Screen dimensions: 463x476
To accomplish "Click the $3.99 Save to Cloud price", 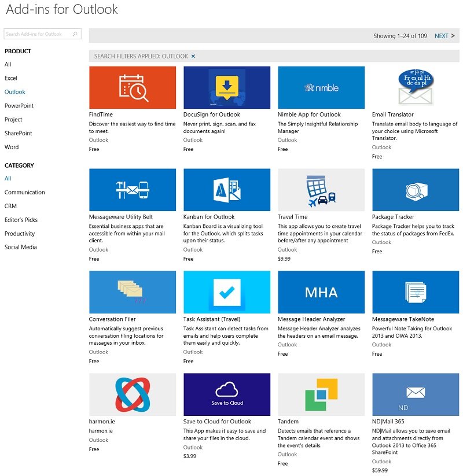I will [190, 456].
